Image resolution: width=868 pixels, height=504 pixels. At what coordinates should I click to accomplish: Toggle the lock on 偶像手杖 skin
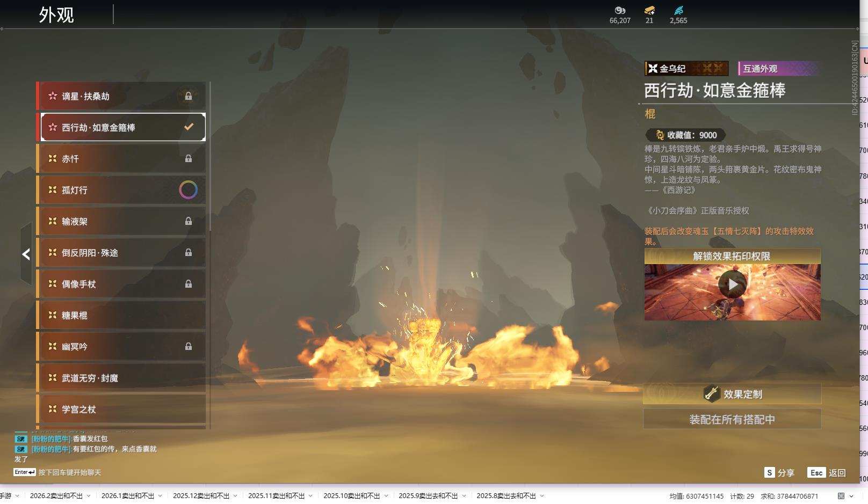pyautogui.click(x=189, y=284)
